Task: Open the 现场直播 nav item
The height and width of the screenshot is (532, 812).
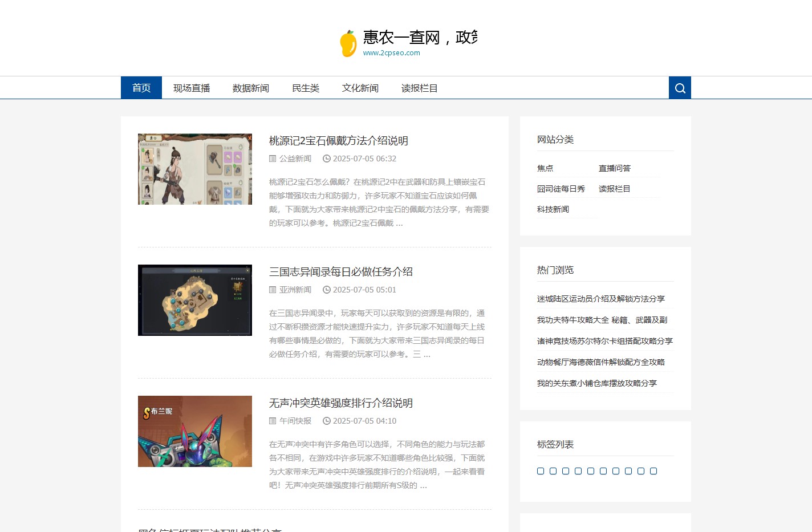Action: [x=192, y=88]
